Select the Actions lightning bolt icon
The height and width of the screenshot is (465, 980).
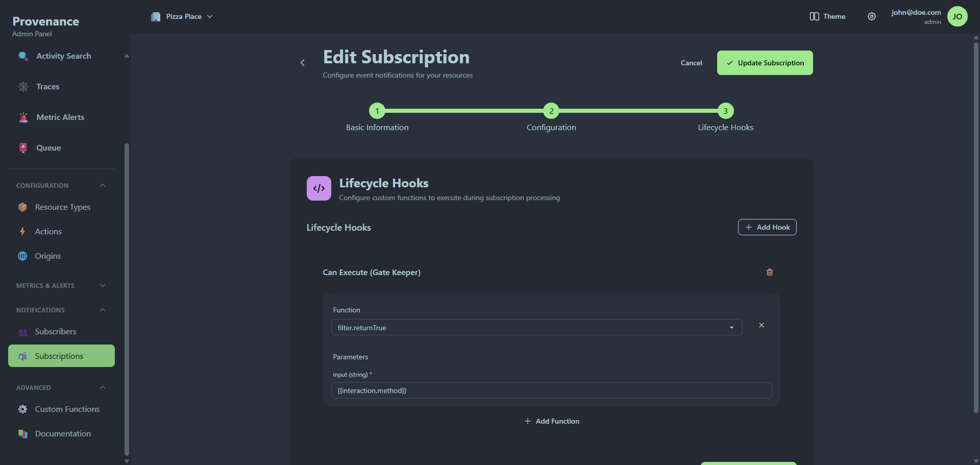click(x=23, y=231)
